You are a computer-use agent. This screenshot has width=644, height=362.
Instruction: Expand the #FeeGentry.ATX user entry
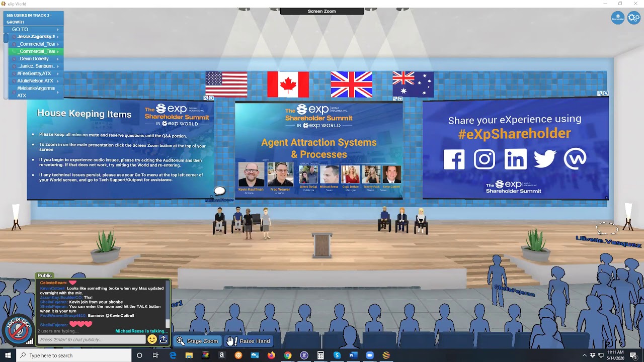pos(35,73)
